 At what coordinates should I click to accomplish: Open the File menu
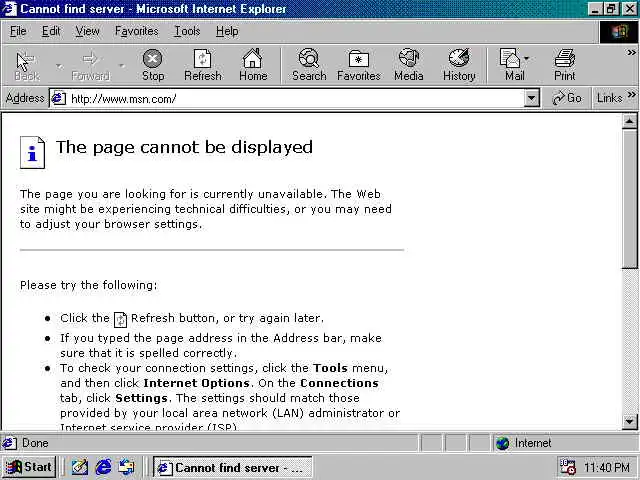point(18,31)
